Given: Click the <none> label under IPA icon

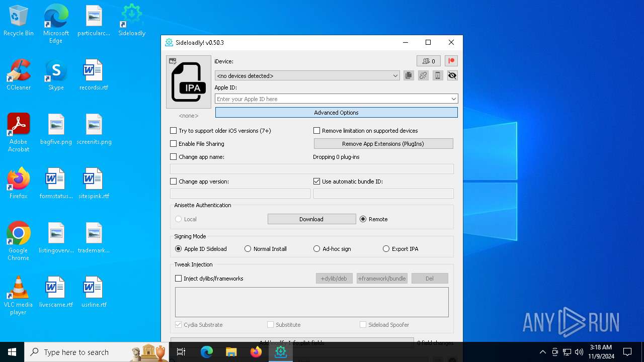Looking at the screenshot, I should click(189, 116).
